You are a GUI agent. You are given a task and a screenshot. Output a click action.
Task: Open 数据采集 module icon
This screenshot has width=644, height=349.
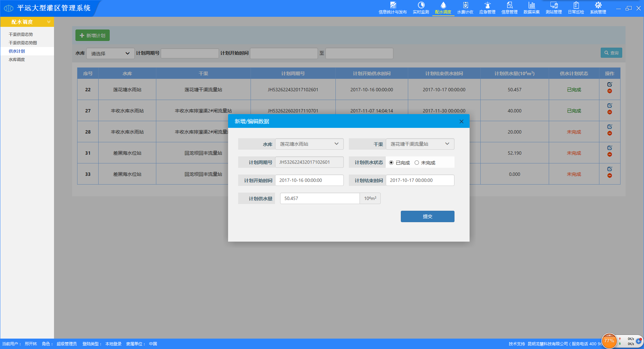532,5
